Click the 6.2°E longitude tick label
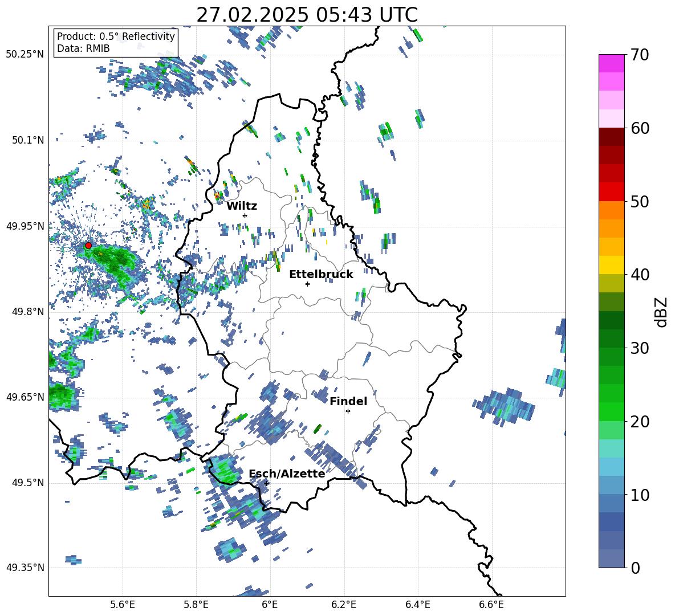The height and width of the screenshot is (616, 675). [344, 605]
